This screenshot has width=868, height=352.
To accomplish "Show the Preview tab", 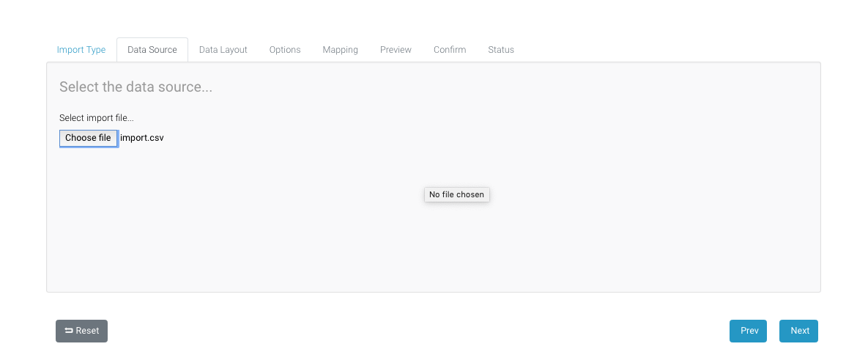I will [x=396, y=50].
